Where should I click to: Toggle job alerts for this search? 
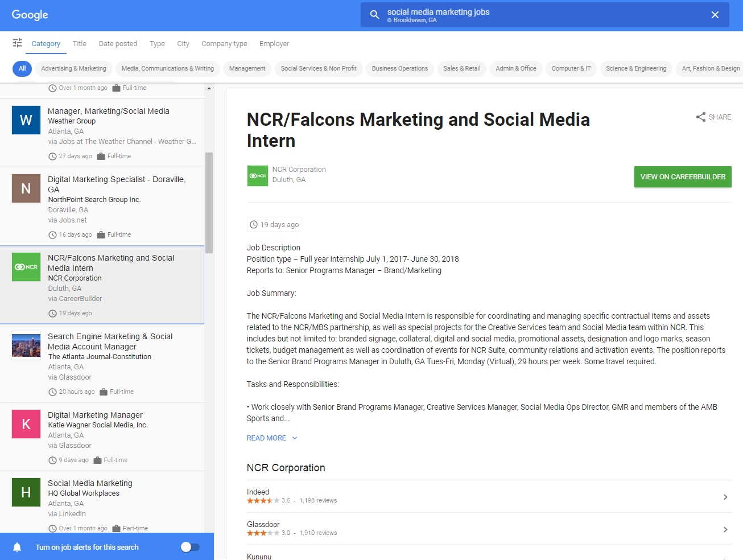tap(190, 547)
